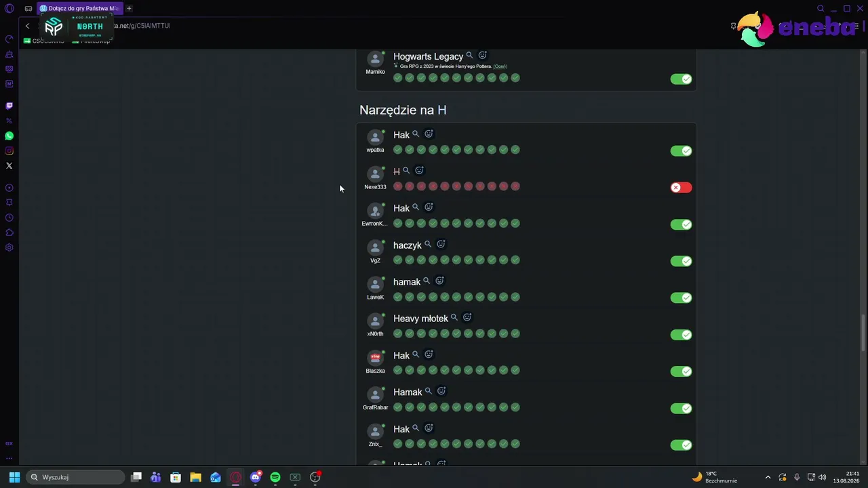Click the search icon next to Nexe333's H
Image resolution: width=868 pixels, height=488 pixels.
coord(406,170)
